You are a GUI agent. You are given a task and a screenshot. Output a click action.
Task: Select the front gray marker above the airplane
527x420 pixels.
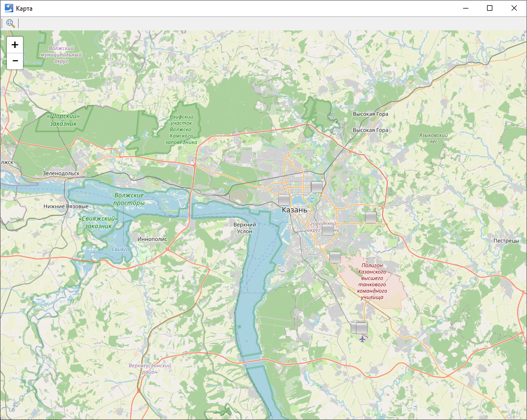(x=362, y=328)
